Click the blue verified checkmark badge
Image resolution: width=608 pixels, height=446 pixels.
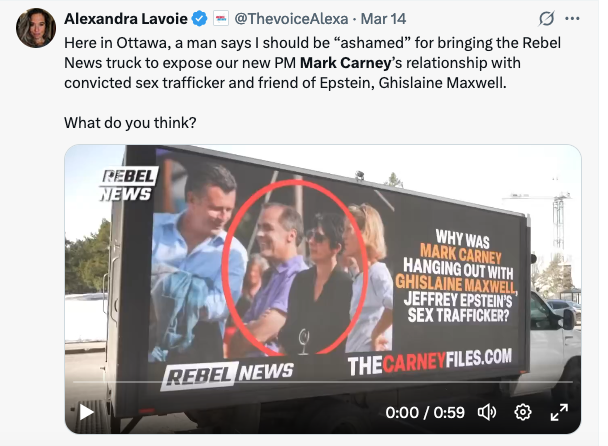(200, 19)
